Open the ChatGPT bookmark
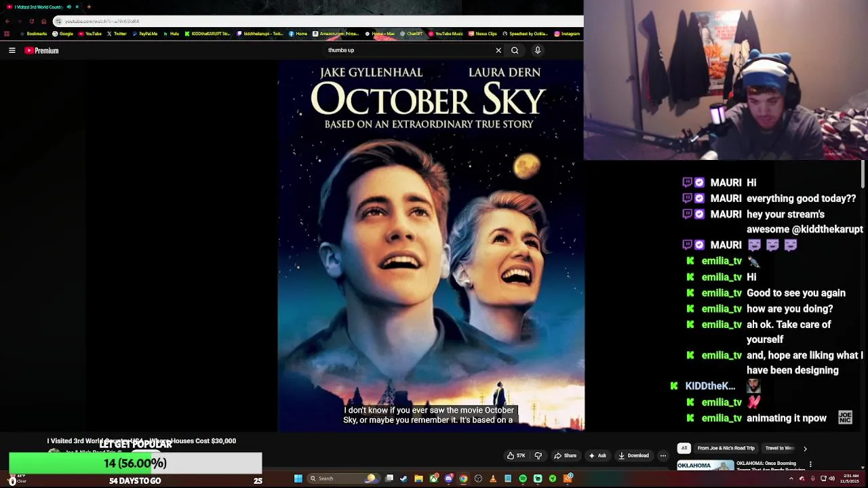This screenshot has width=868, height=488. [x=412, y=34]
